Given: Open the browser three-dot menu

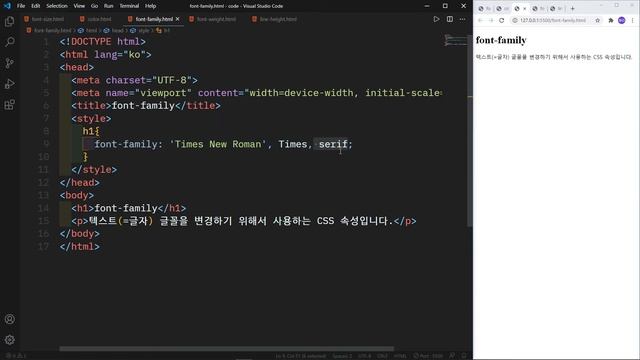Looking at the screenshot, I should click(633, 20).
